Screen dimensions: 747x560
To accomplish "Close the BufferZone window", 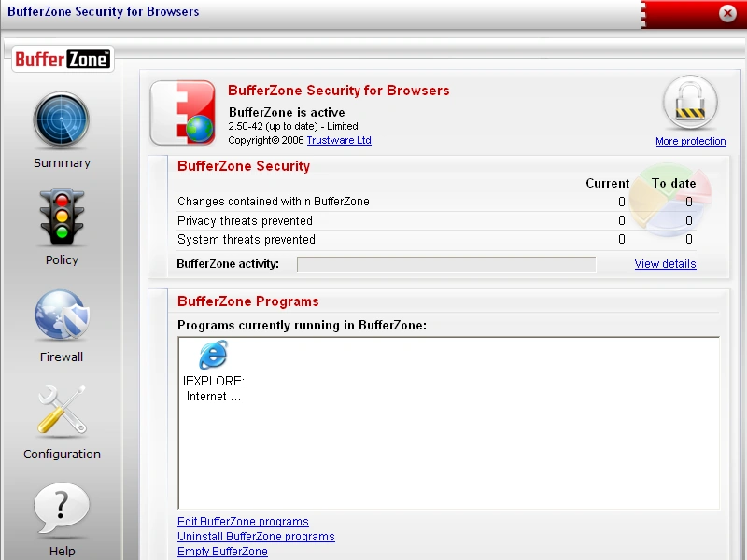I will [x=727, y=13].
